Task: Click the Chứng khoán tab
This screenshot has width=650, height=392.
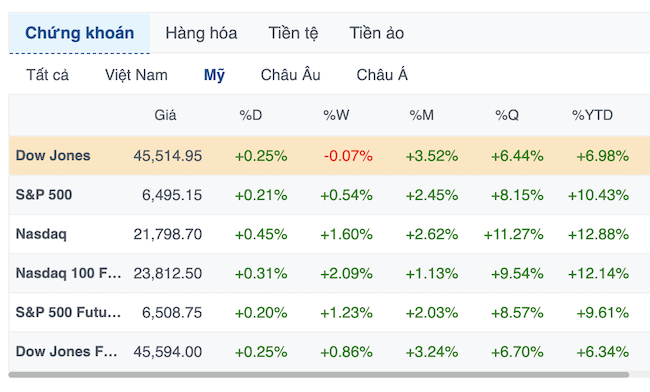Action: 79,33
